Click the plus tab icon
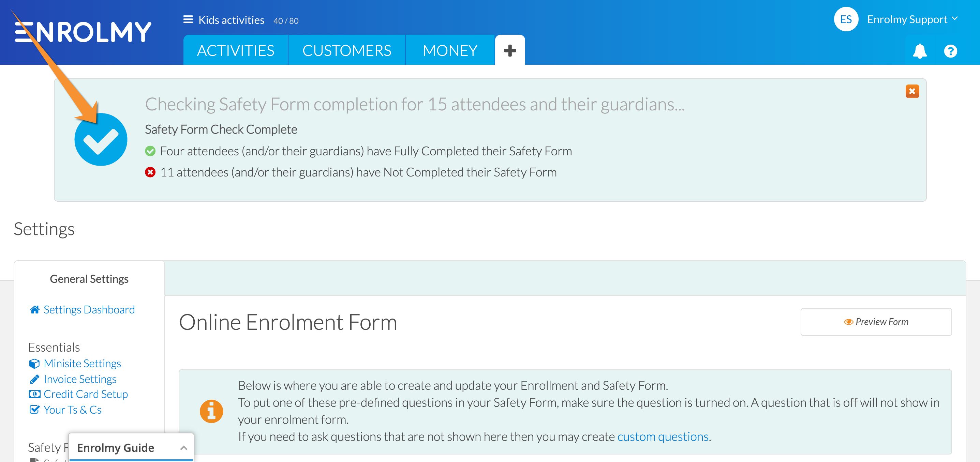This screenshot has height=462, width=980. coord(510,50)
